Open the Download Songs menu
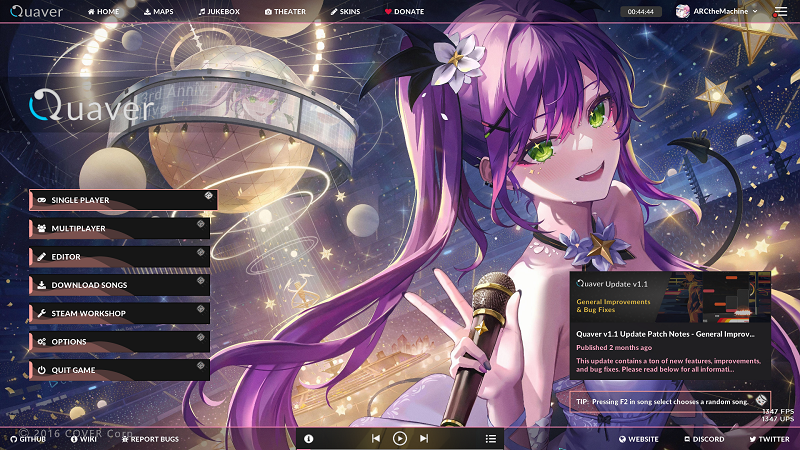This screenshot has width=800, height=450. point(119,285)
